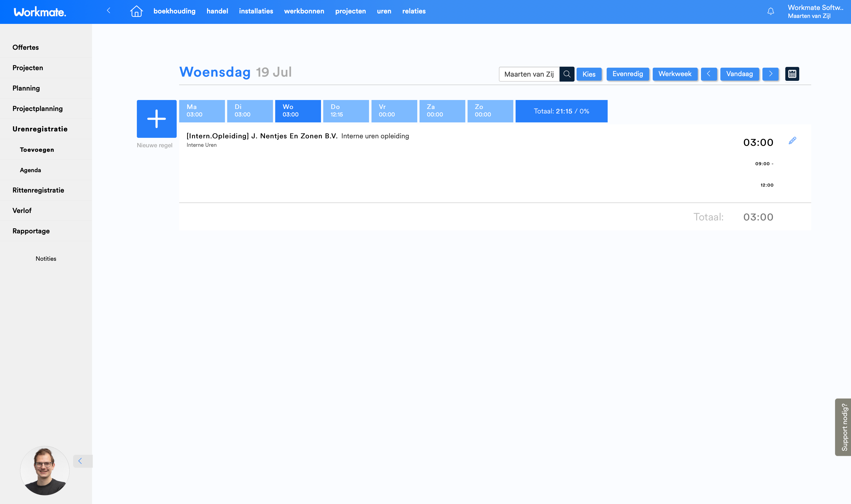Open the notifications bell

tap(770, 11)
